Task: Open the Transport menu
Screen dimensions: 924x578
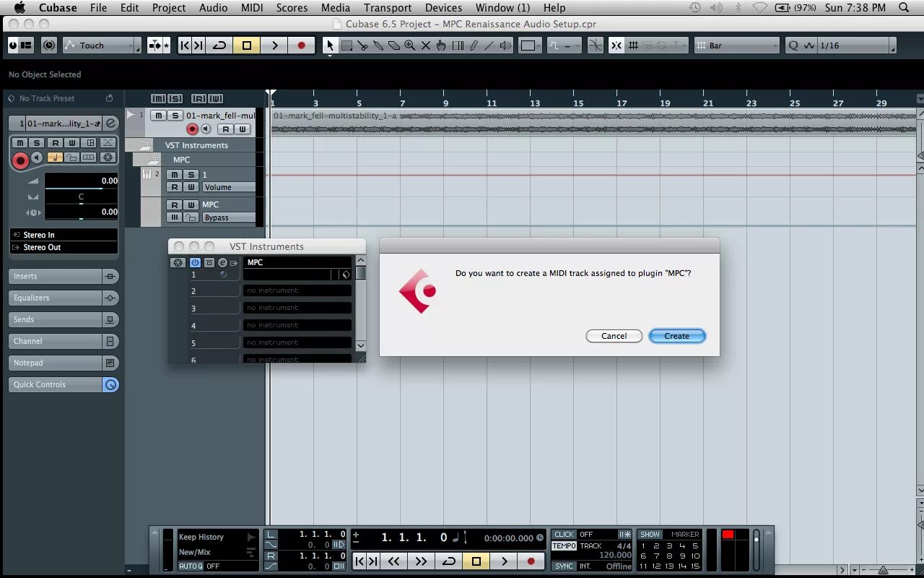Action: [x=388, y=8]
